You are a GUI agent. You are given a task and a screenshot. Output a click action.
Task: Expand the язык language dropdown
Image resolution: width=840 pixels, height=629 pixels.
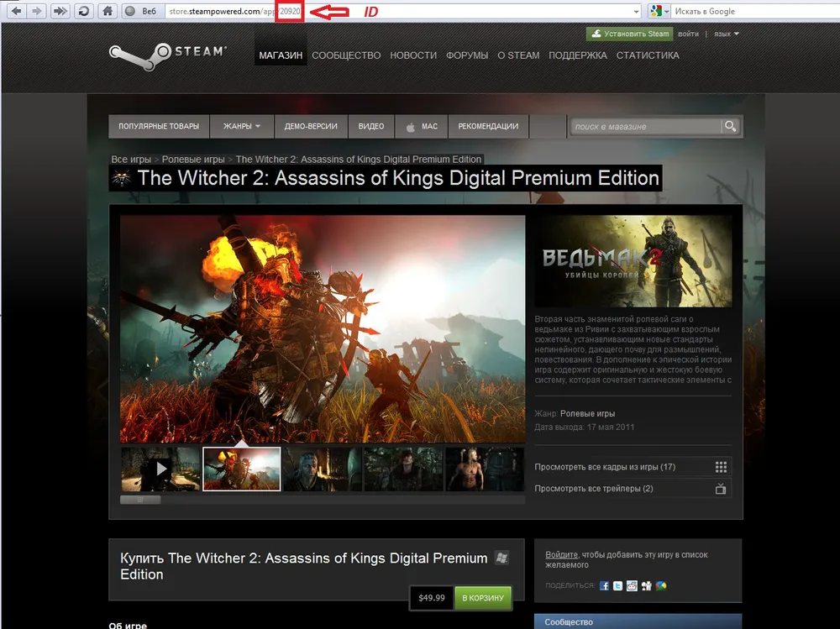click(725, 34)
